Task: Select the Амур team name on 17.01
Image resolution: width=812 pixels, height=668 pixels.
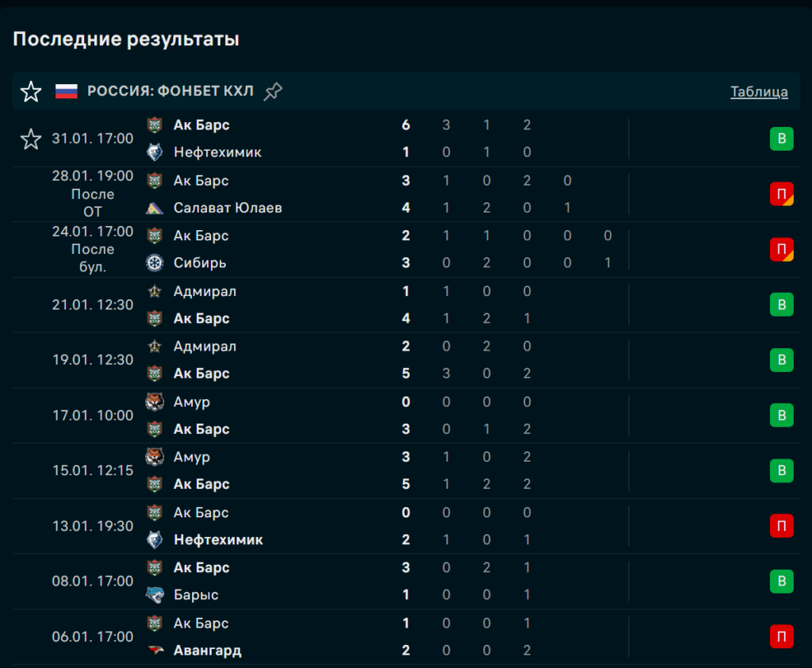Action: tap(192, 402)
